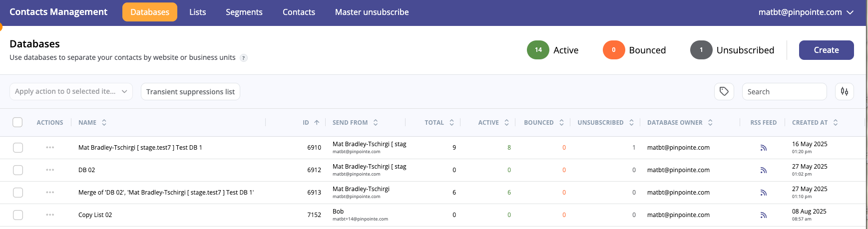Switch to the Databases tab

[x=150, y=12]
